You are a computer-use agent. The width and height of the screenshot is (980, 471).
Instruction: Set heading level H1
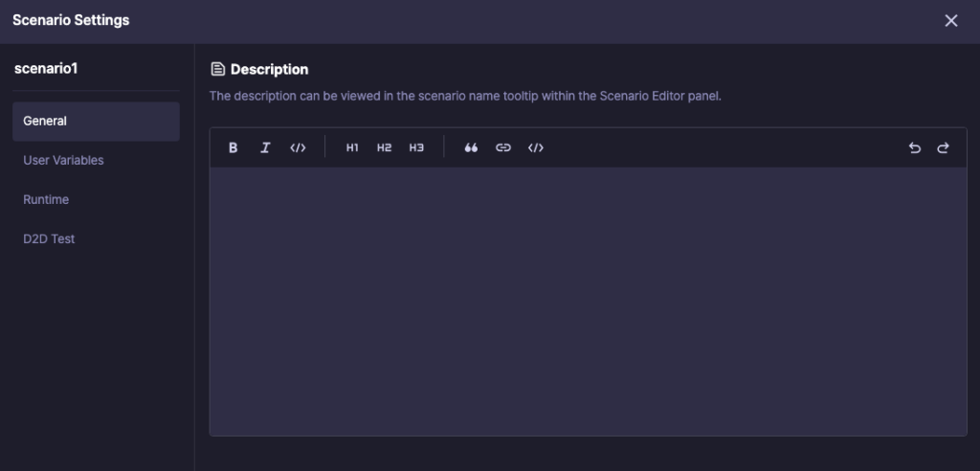click(x=352, y=147)
